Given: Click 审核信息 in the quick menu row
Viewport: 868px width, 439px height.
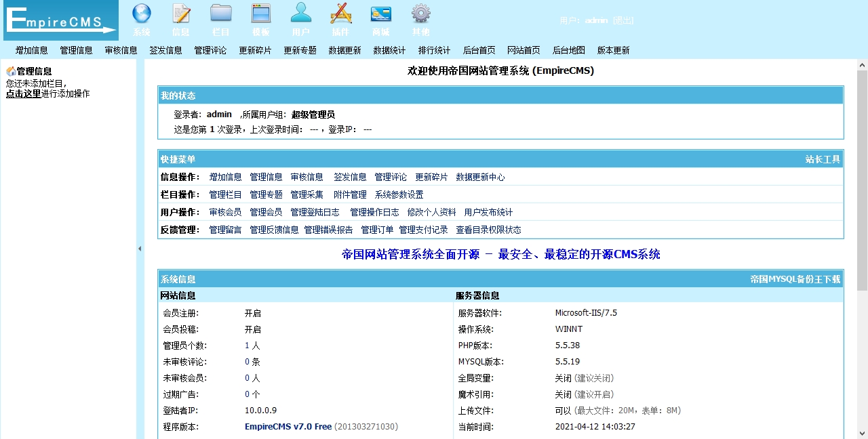Looking at the screenshot, I should 307,177.
